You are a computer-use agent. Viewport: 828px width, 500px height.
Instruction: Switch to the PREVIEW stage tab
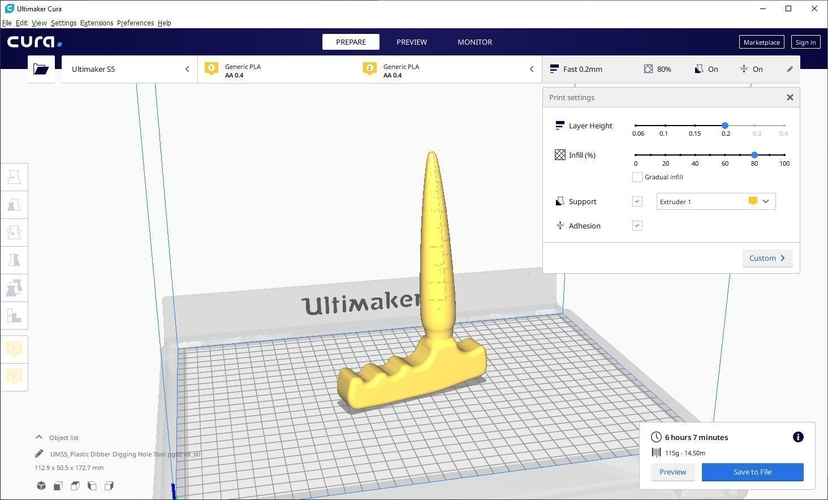point(411,42)
